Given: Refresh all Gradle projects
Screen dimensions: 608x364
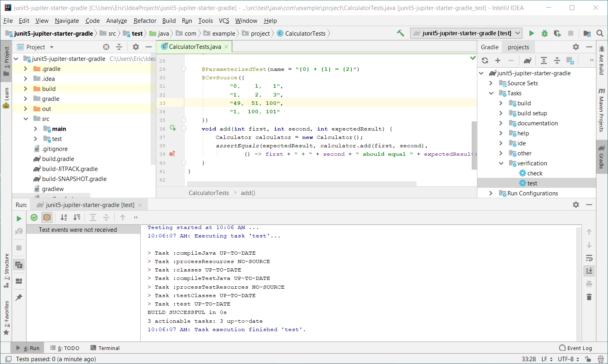Looking at the screenshot, I should 485,60.
